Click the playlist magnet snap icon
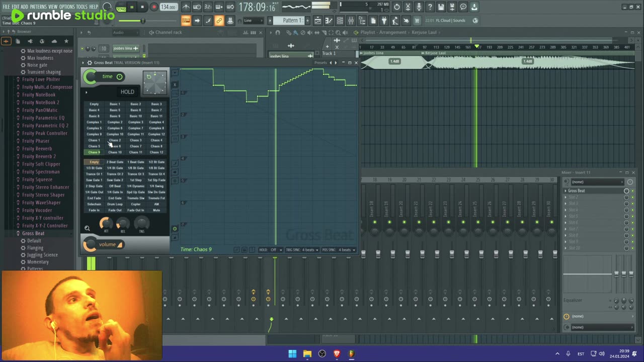Viewport: 644px width, 362px height. pos(277,33)
